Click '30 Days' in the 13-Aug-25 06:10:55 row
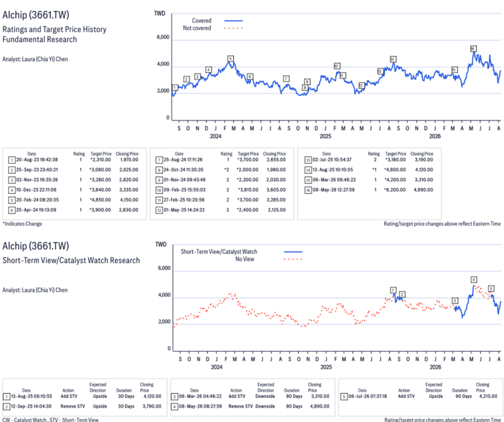Viewport: 504px width, 422px height. pyautogui.click(x=125, y=396)
